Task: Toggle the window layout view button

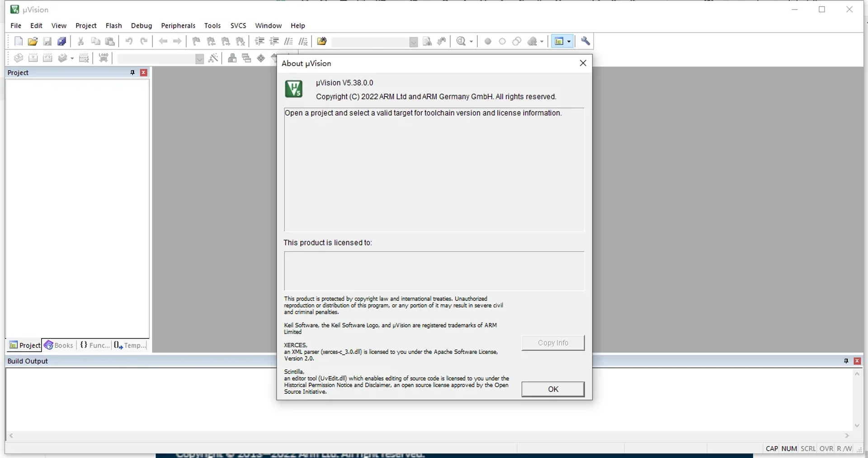Action: click(x=559, y=42)
